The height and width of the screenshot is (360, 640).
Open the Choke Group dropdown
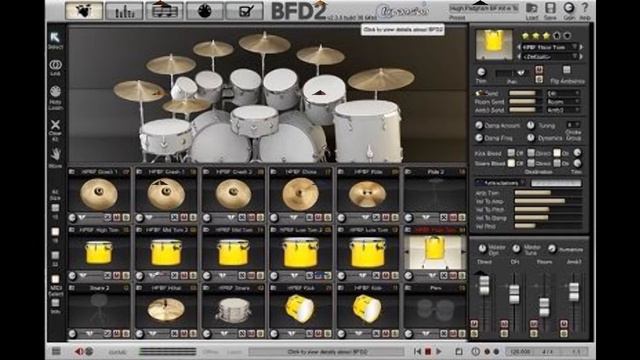[573, 124]
